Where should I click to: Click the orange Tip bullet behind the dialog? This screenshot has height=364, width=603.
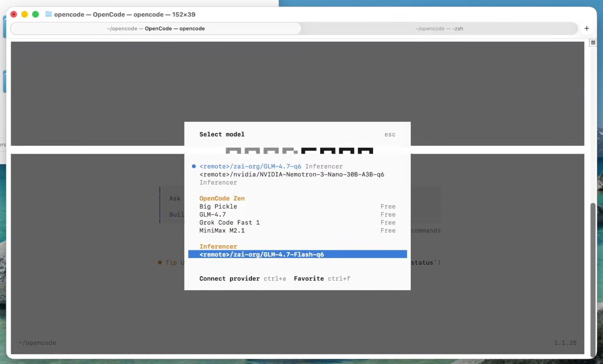click(160, 262)
